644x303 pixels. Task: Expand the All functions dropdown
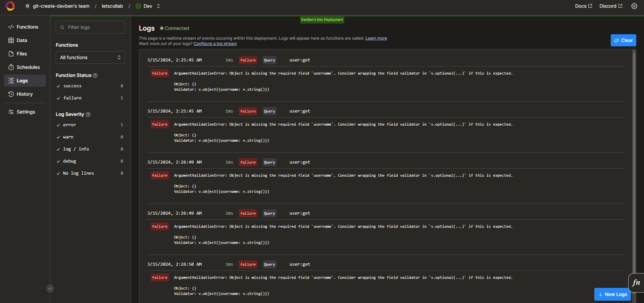tap(90, 57)
